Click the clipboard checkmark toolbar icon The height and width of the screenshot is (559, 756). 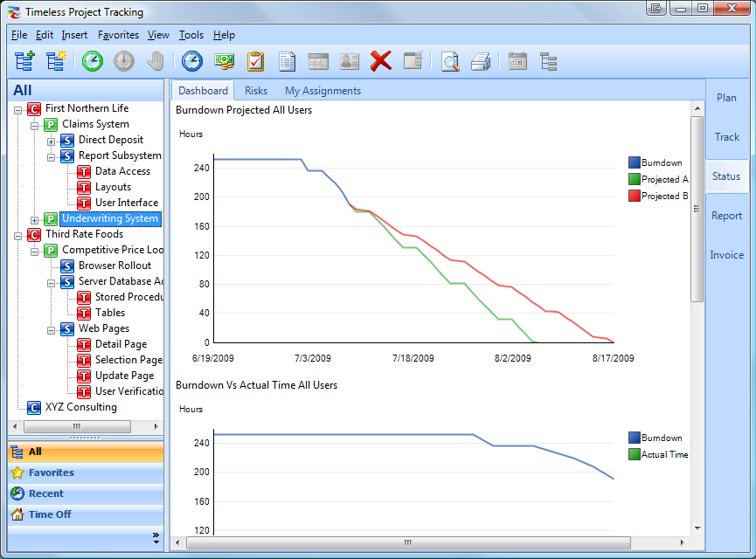point(255,61)
